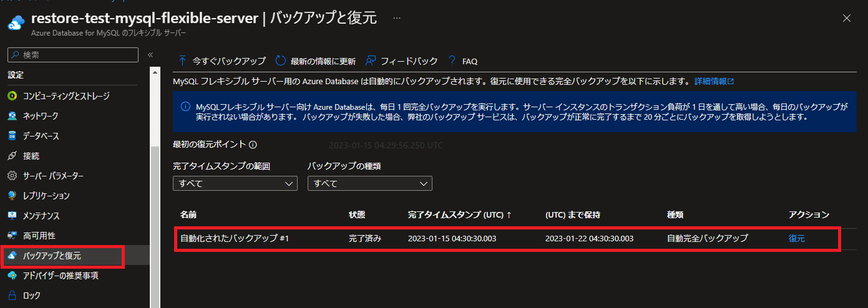868x308 pixels.
Task: Open ロック settings item
Action: click(31, 296)
